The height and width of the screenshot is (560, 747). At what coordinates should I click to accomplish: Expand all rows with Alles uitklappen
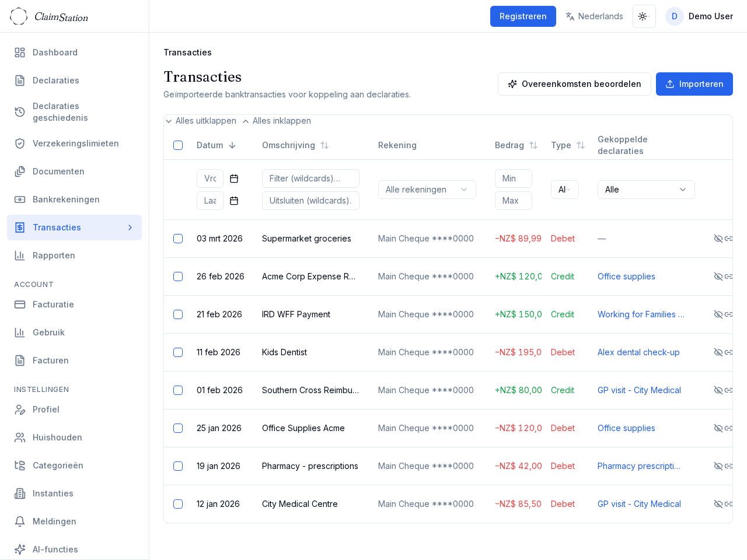tap(201, 121)
